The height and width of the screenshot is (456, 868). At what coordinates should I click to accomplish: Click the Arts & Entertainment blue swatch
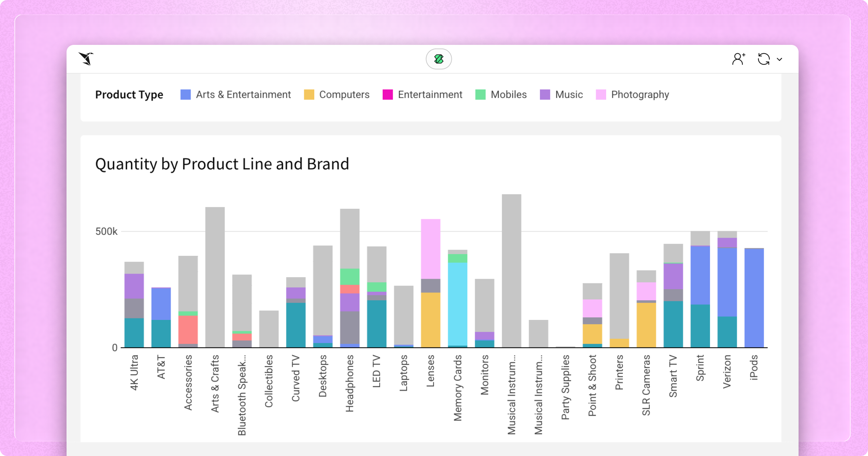point(186,95)
